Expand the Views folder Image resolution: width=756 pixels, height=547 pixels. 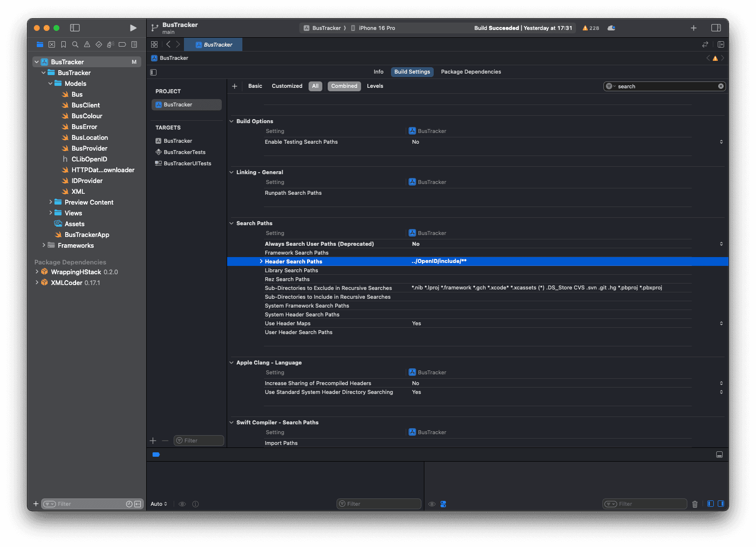click(x=51, y=213)
